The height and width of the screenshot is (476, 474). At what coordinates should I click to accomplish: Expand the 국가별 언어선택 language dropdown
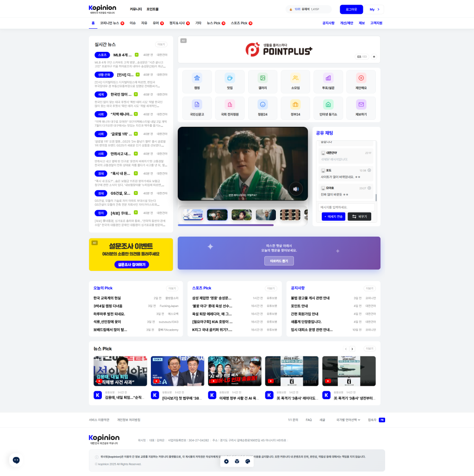(348, 420)
